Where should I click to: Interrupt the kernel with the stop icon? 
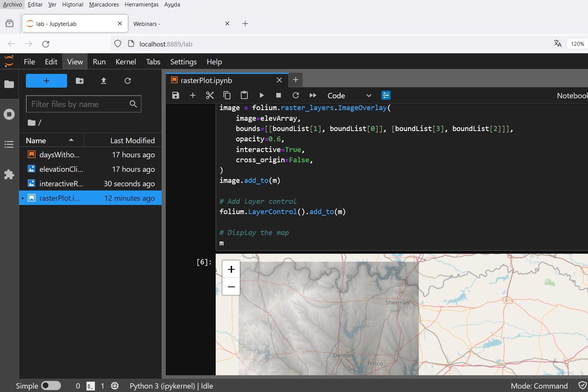point(279,95)
